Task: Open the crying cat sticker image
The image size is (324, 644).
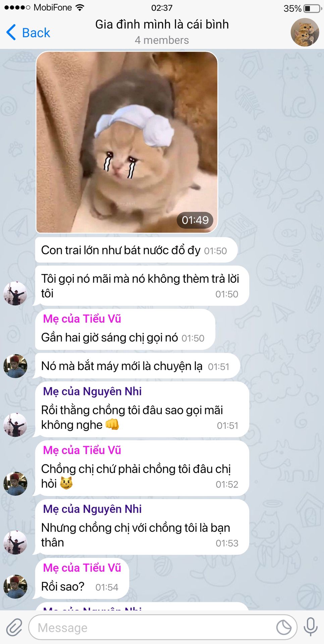Action: point(127,142)
